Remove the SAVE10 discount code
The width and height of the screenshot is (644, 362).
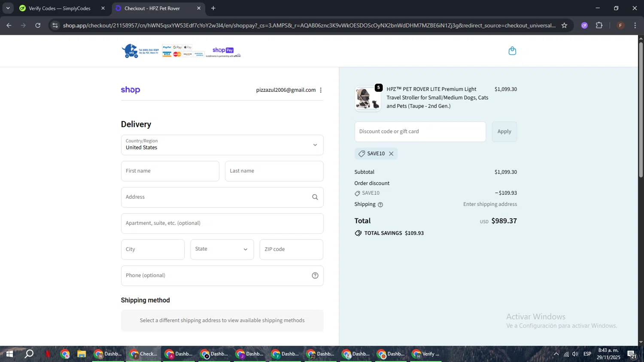(x=391, y=154)
